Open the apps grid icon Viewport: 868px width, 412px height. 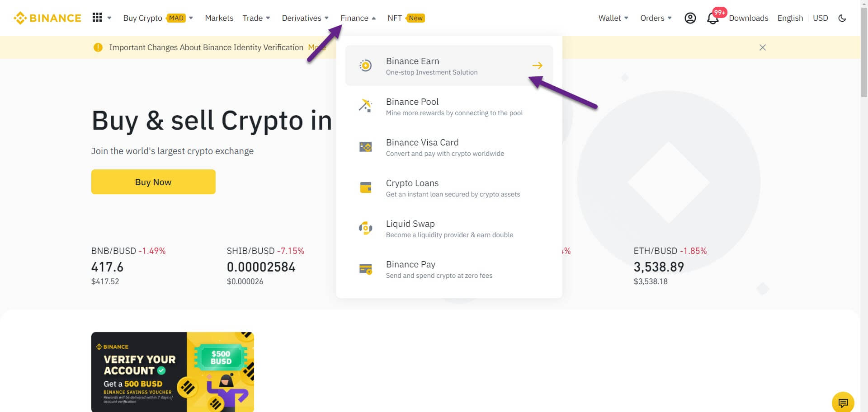coord(97,18)
